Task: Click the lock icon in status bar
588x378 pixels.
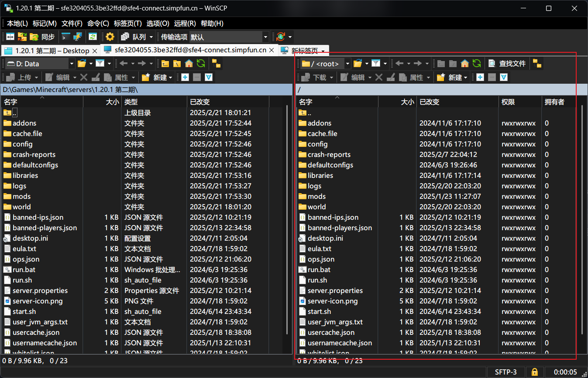Action: tap(534, 372)
